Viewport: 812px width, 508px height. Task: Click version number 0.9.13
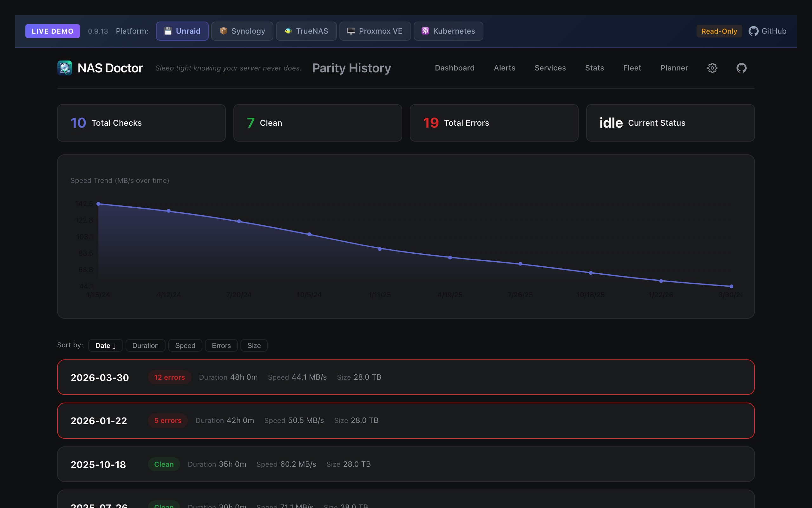pyautogui.click(x=98, y=31)
